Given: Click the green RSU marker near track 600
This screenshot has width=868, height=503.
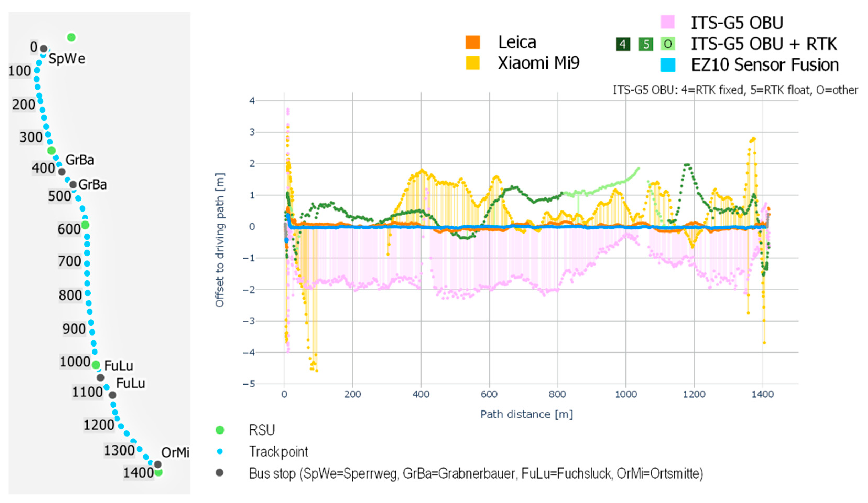Looking at the screenshot, I should [x=85, y=225].
